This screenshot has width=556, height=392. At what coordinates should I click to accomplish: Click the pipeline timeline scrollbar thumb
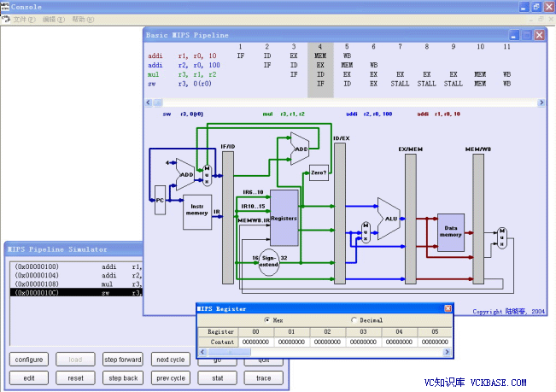click(158, 102)
